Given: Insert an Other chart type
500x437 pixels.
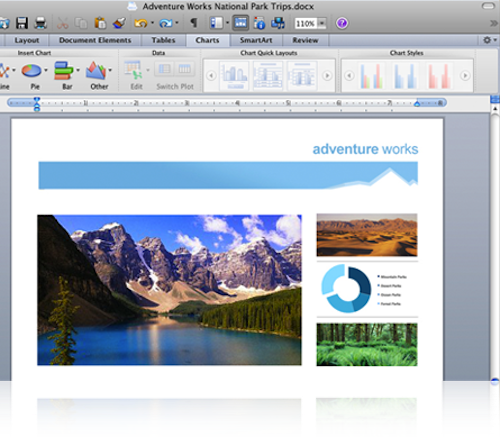Looking at the screenshot, I should (96, 71).
